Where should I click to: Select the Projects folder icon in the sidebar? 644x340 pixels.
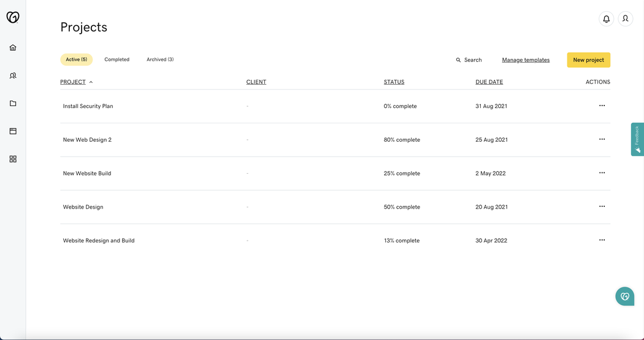[x=13, y=104]
